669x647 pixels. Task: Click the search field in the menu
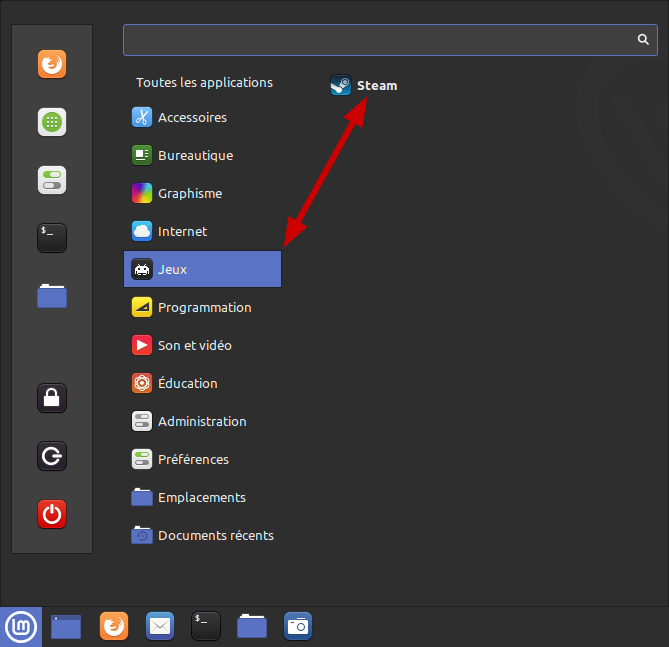click(380, 40)
